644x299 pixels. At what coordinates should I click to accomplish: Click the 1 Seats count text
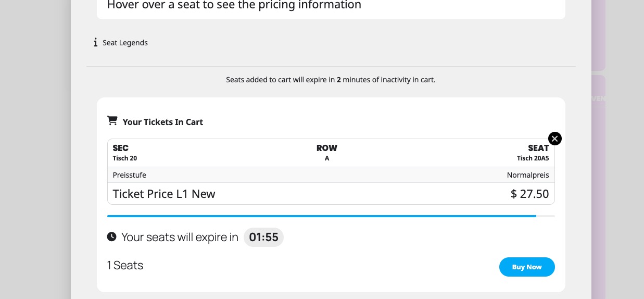click(125, 265)
